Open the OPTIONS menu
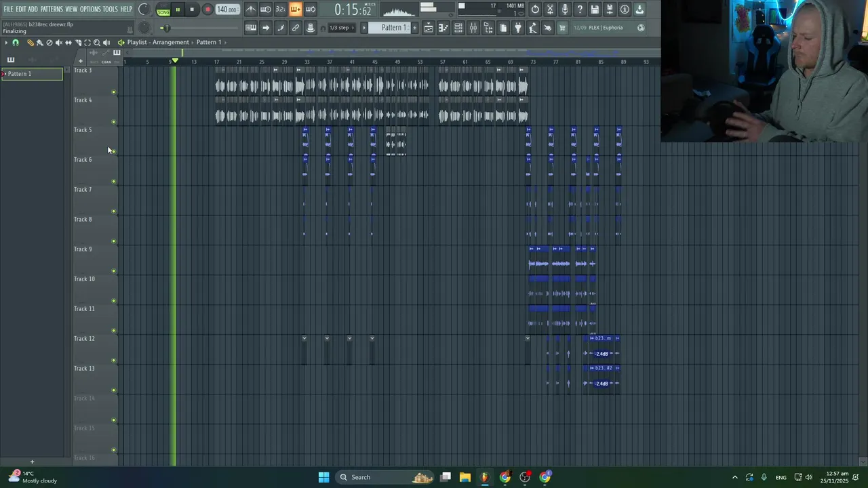The height and width of the screenshot is (488, 868). [x=90, y=9]
